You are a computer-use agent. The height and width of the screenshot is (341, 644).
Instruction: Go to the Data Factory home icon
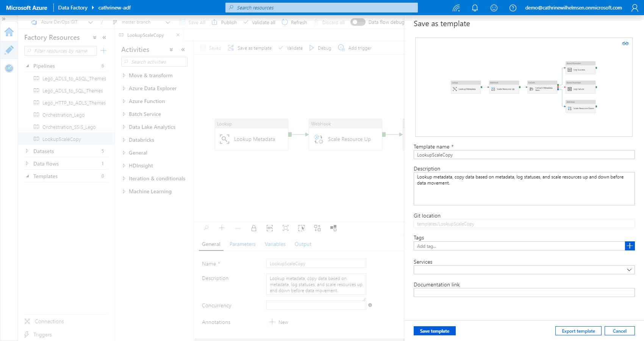pos(9,32)
